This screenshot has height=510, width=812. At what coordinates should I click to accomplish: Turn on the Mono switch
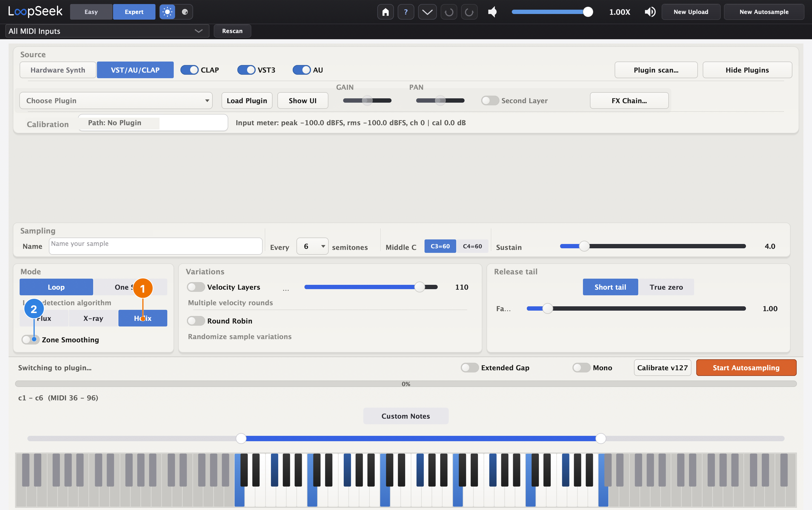pos(581,368)
